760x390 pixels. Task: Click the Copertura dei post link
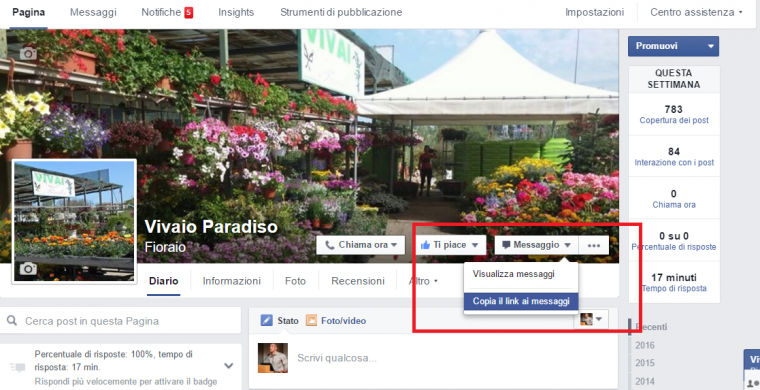[x=674, y=120]
